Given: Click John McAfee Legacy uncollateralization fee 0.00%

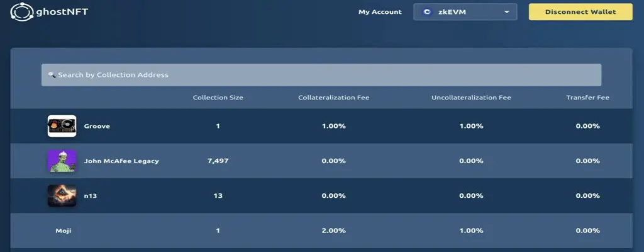Looking at the screenshot, I should [471, 161].
